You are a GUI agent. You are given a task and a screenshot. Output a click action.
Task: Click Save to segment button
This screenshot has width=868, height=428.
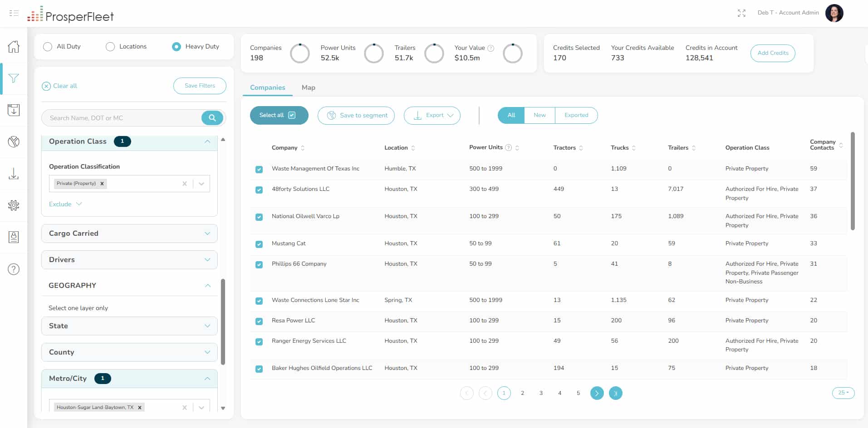point(356,116)
